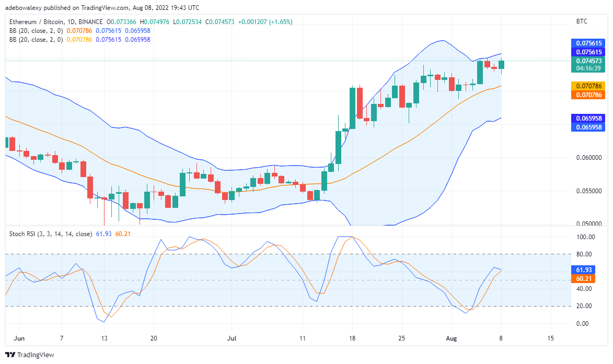
Task: Select the second BB (20, close, 2, 0) indicator label
Action: tap(36, 40)
